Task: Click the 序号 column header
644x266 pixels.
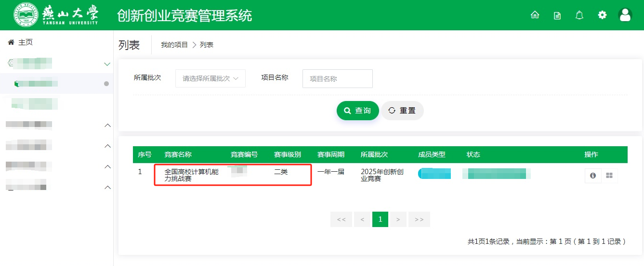Action: (x=145, y=154)
